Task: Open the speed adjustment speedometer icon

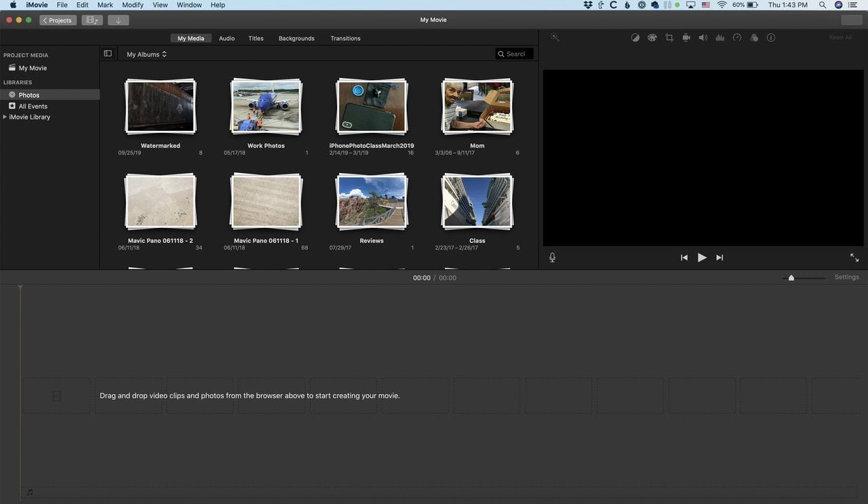Action: 737,38
